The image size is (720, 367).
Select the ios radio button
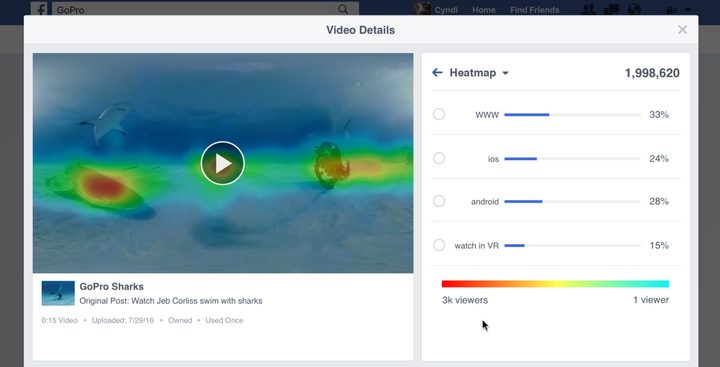(439, 158)
